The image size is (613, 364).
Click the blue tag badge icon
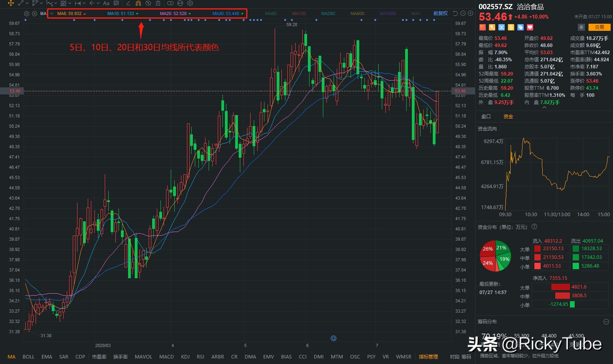click(521, 27)
